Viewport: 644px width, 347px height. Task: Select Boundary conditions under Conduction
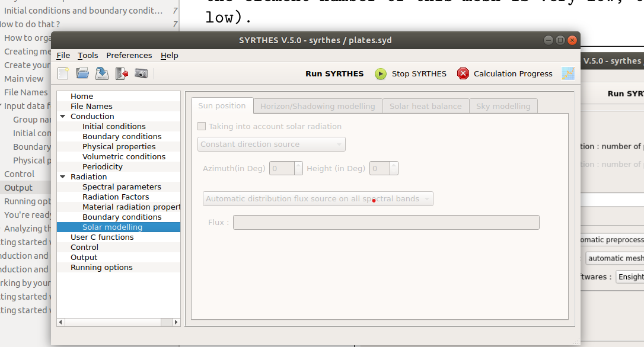(122, 136)
